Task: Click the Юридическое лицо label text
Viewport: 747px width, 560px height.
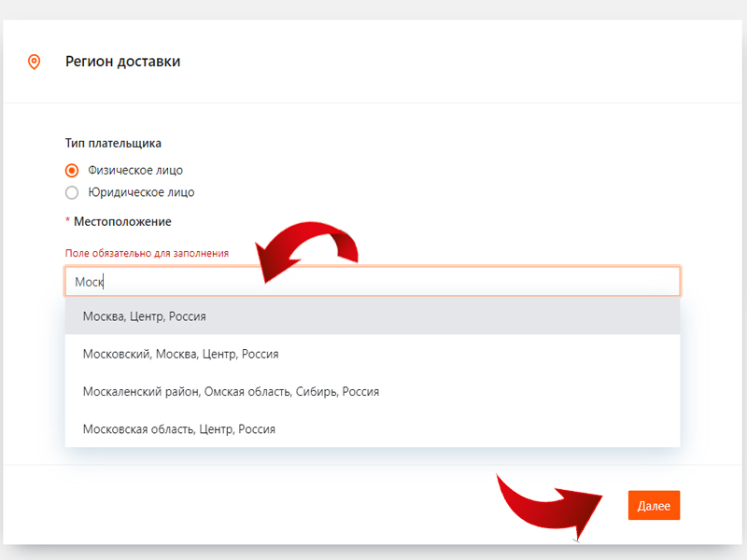Action: (141, 192)
